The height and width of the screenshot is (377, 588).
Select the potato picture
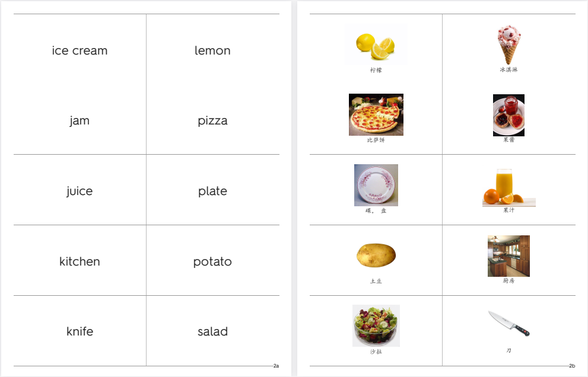(x=376, y=255)
